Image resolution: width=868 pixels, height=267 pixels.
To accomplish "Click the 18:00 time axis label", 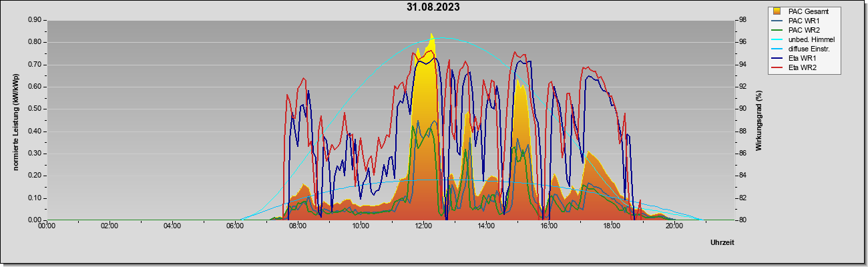I will (x=612, y=226).
